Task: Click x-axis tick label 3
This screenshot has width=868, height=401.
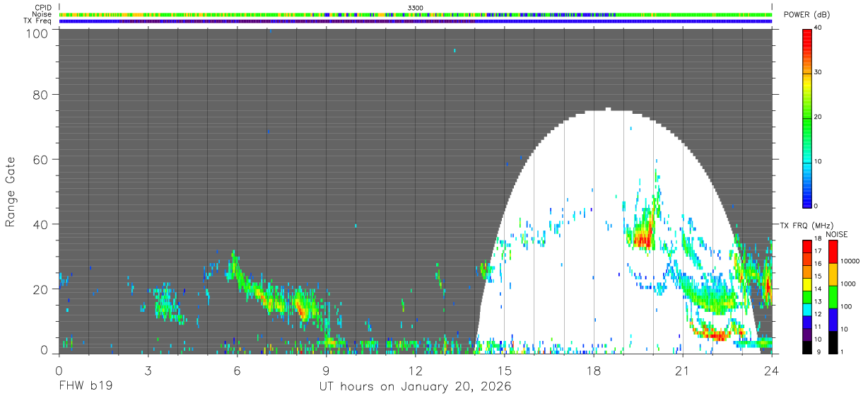Action: pyautogui.click(x=148, y=370)
